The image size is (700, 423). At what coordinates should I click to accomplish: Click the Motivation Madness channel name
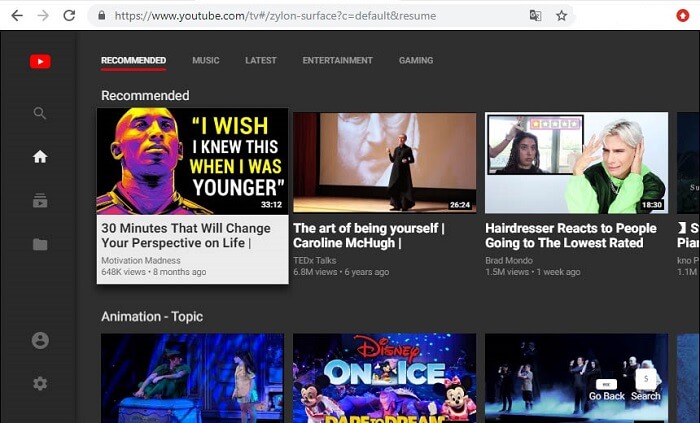pos(141,260)
